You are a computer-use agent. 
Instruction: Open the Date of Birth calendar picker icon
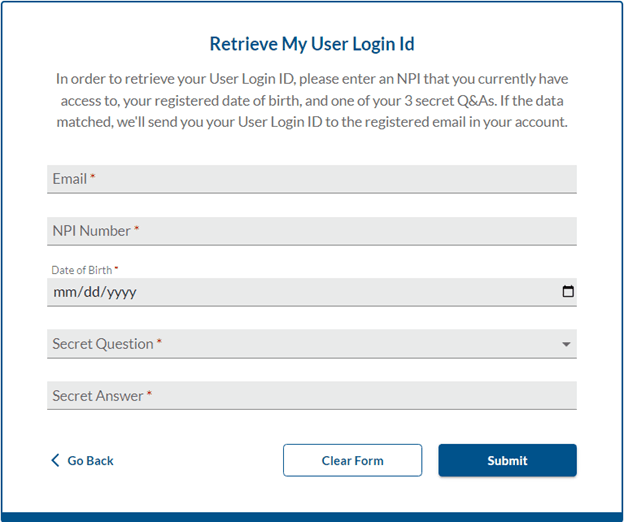tap(568, 291)
